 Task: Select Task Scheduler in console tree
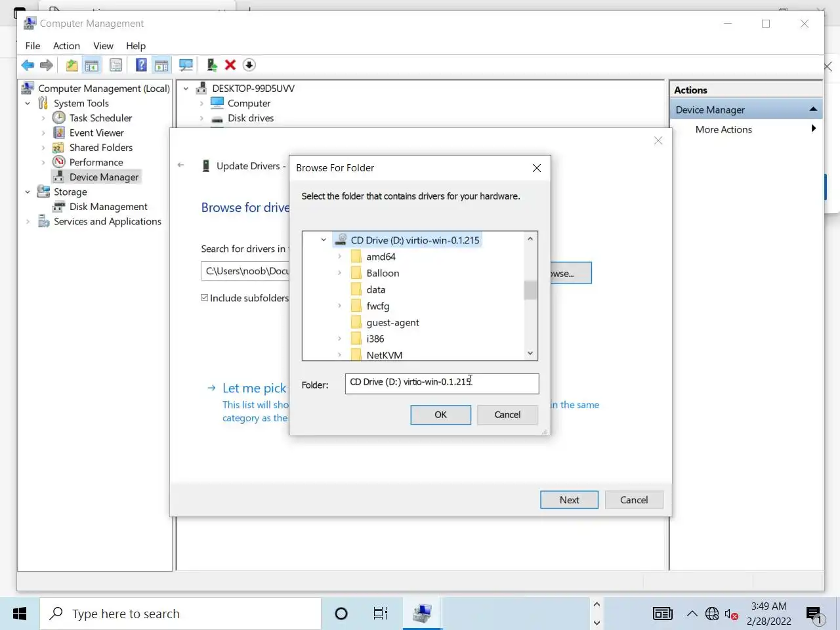[100, 118]
